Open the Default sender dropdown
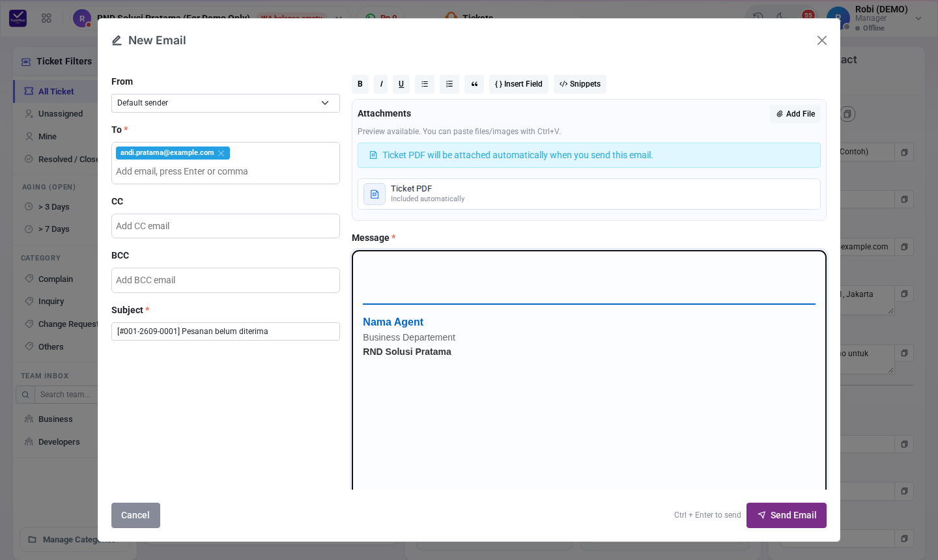 pos(225,103)
